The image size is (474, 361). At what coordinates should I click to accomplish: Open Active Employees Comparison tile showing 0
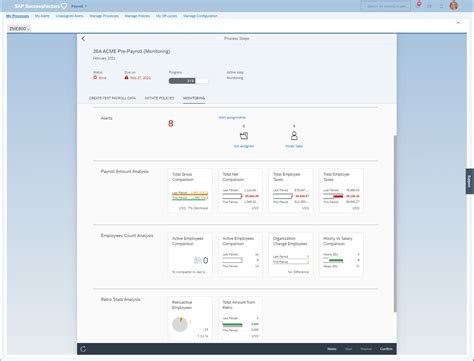coord(190,255)
